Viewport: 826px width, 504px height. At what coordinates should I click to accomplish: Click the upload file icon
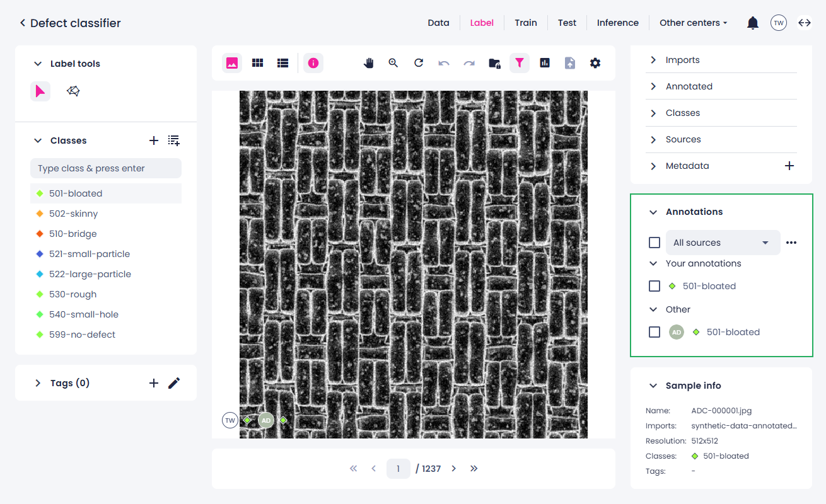pos(570,63)
